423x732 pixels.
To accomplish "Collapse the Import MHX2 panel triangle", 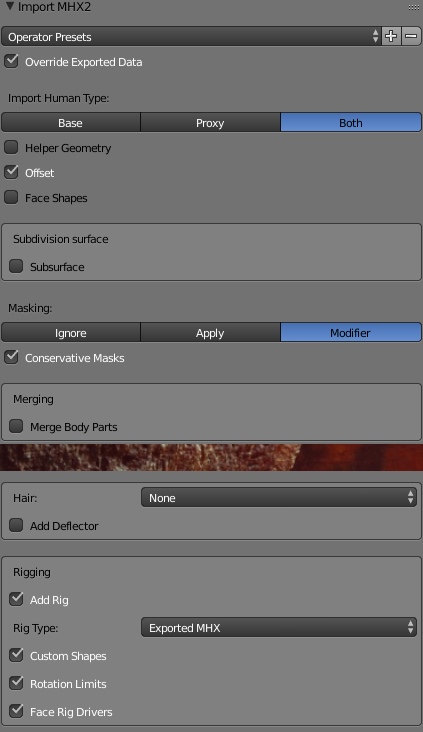I will (9, 7).
